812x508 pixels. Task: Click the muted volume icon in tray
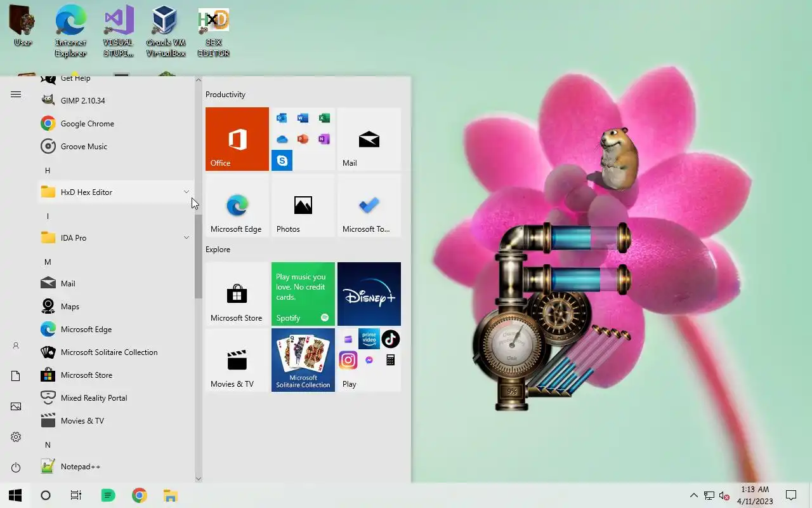point(724,495)
